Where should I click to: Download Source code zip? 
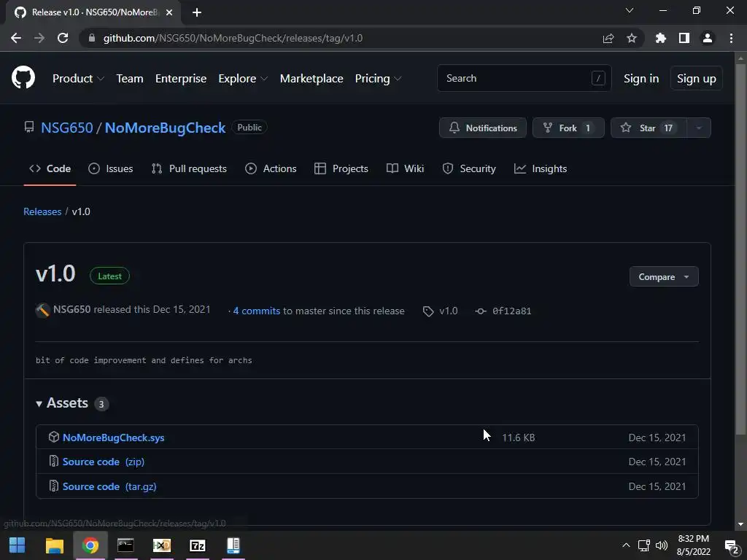click(104, 462)
